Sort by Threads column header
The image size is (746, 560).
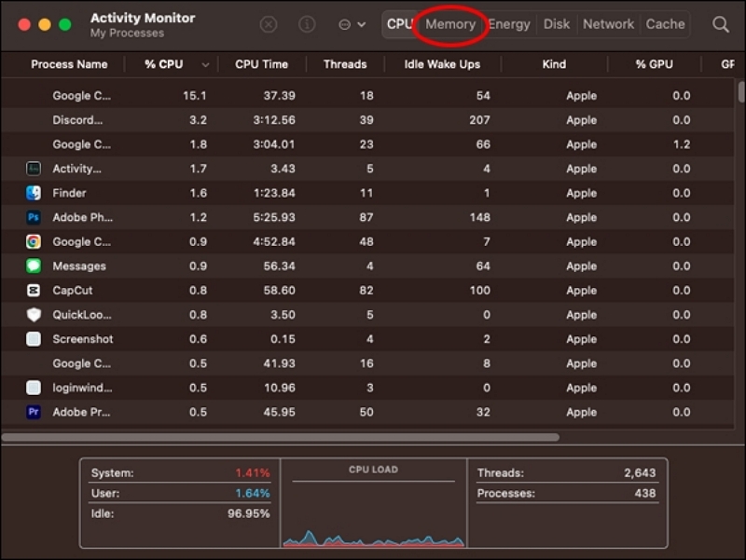click(x=345, y=64)
